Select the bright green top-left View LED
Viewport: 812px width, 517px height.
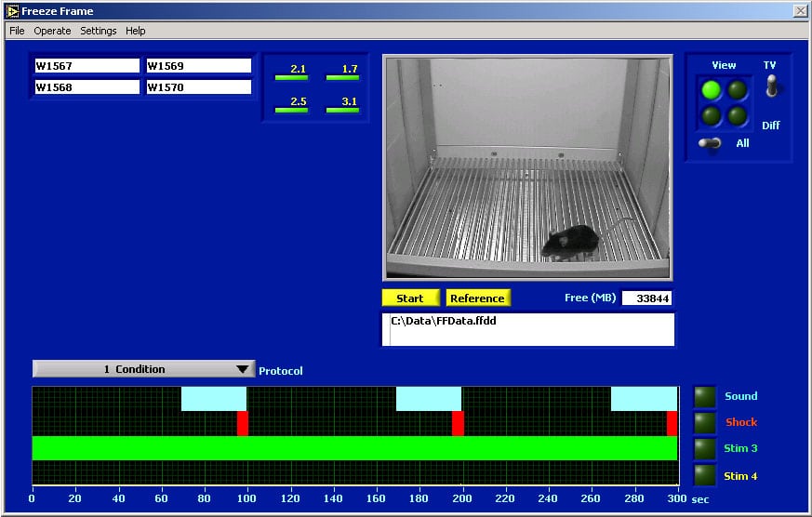tap(712, 90)
